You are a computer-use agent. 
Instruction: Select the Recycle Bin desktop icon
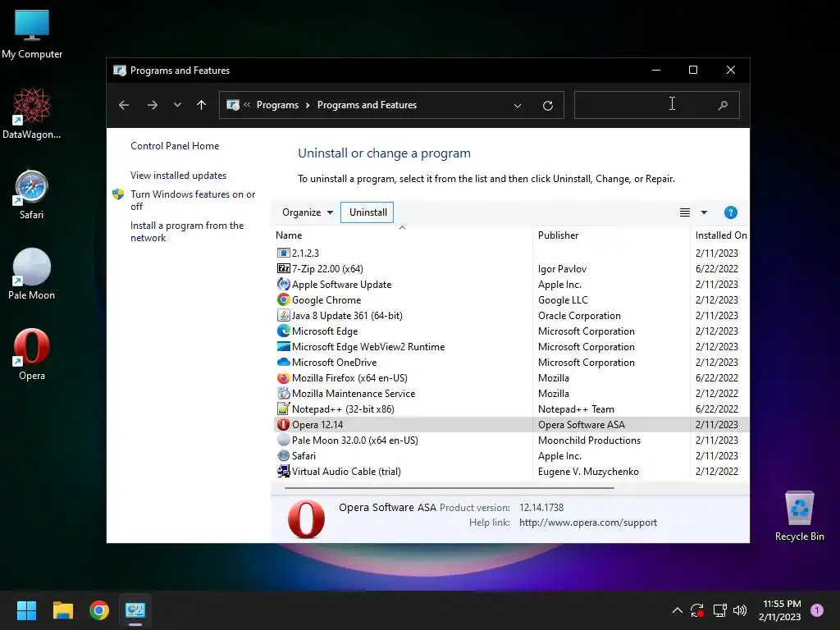(x=799, y=517)
